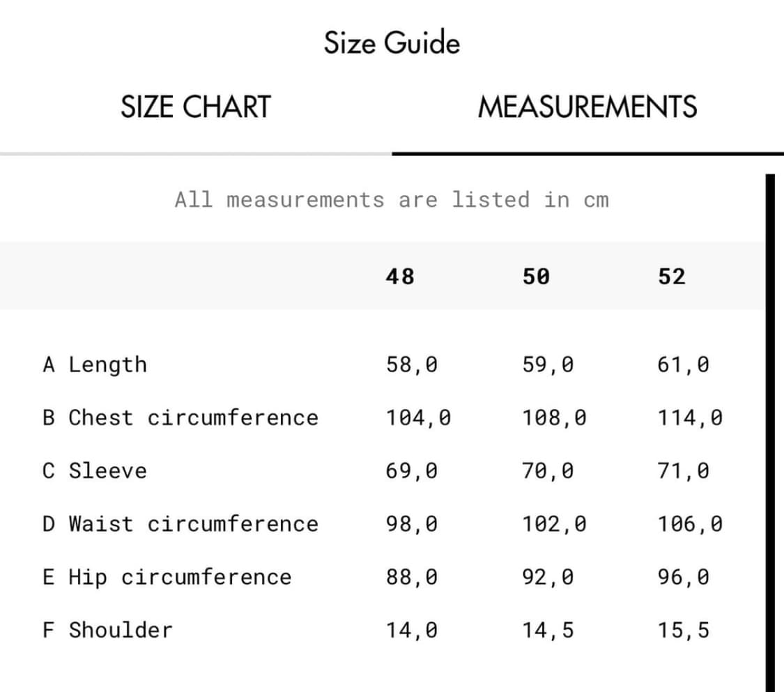Screen dimensions: 784x692
Task: Click the size 50 column header
Action: [536, 277]
